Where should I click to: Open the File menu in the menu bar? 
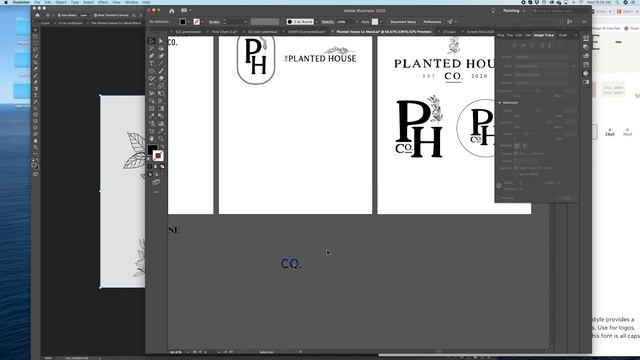point(37,2)
